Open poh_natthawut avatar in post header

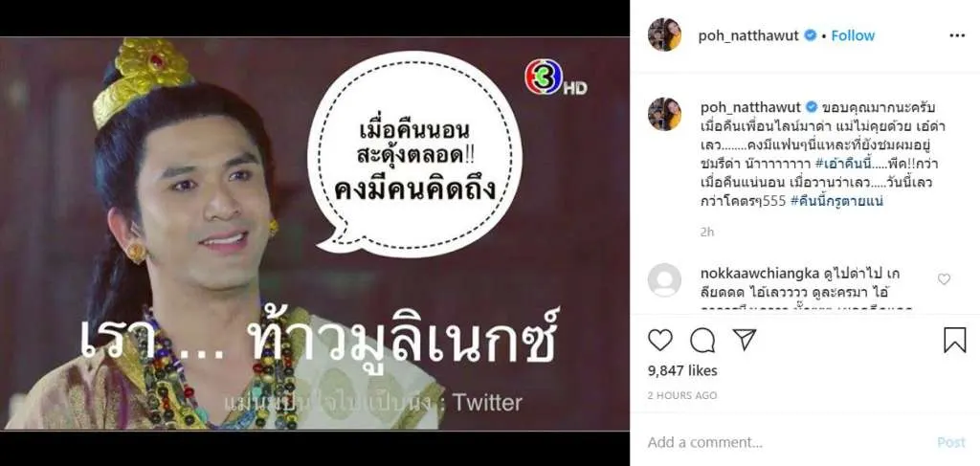pos(664,35)
